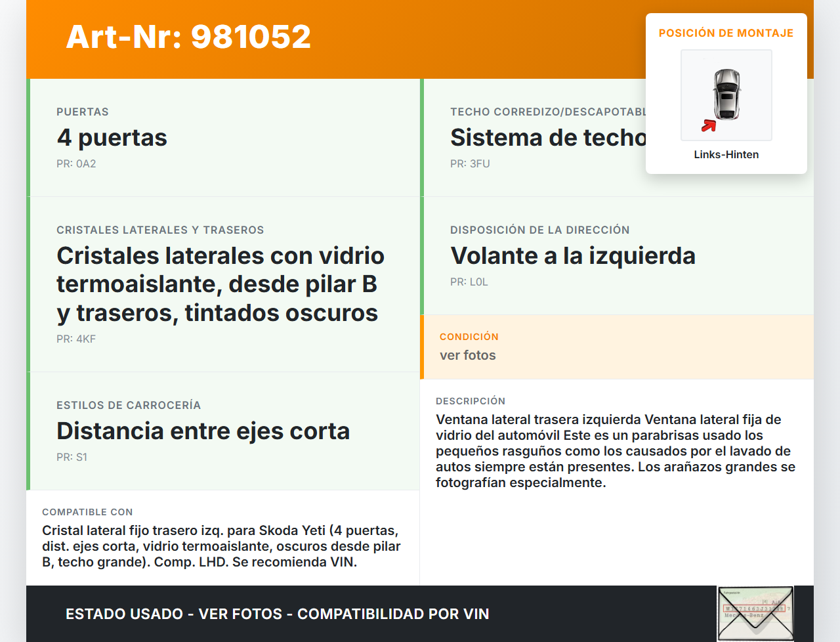Select the 4 puertas value

112,138
